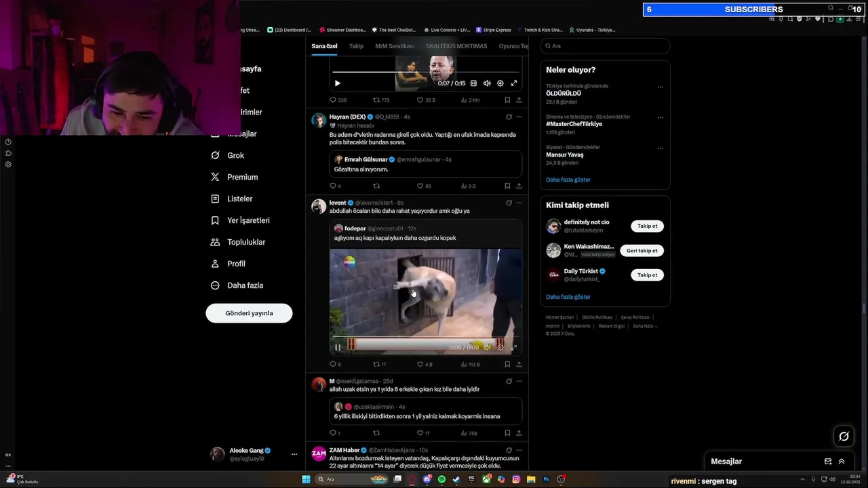
Task: Toggle captions on the top video
Action: [x=474, y=83]
